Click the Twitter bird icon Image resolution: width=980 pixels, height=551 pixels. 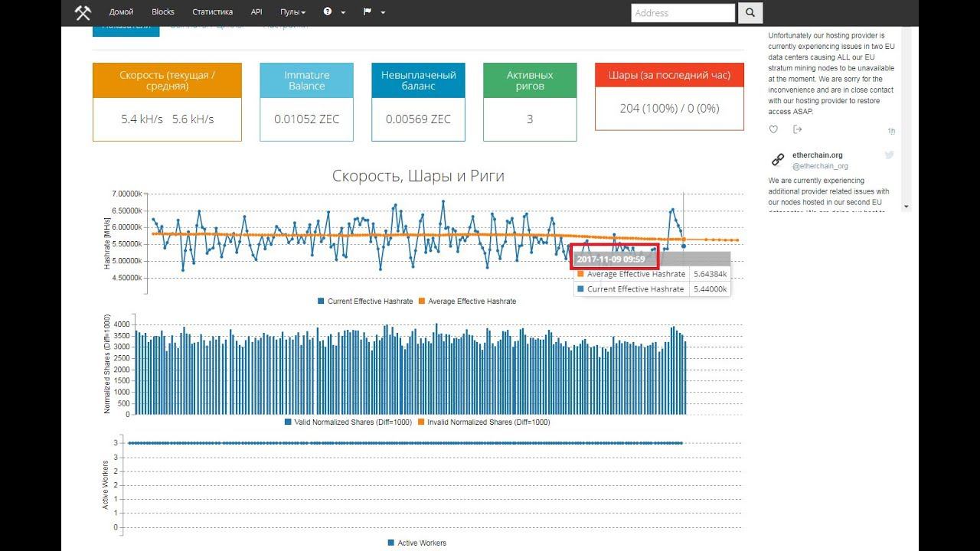click(x=890, y=155)
